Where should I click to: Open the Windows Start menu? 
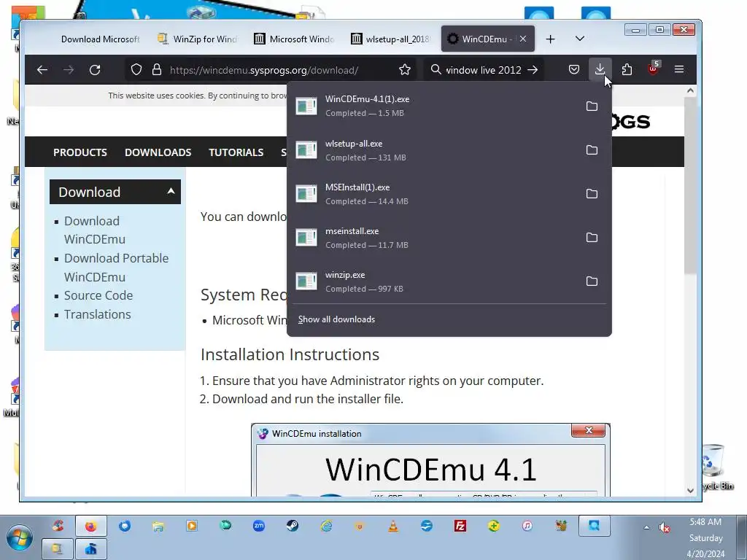tap(20, 538)
